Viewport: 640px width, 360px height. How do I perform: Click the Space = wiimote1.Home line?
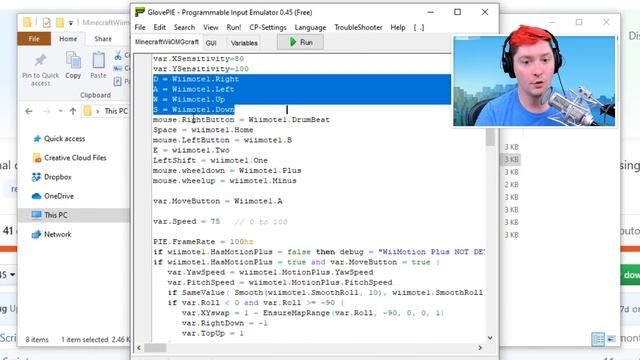coord(203,130)
